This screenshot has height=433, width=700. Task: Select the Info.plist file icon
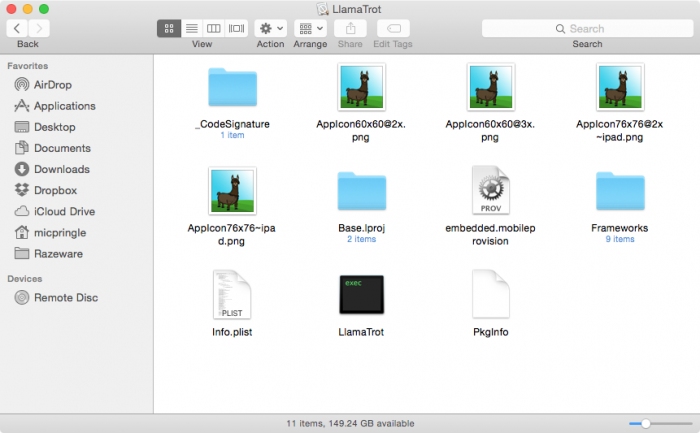232,295
